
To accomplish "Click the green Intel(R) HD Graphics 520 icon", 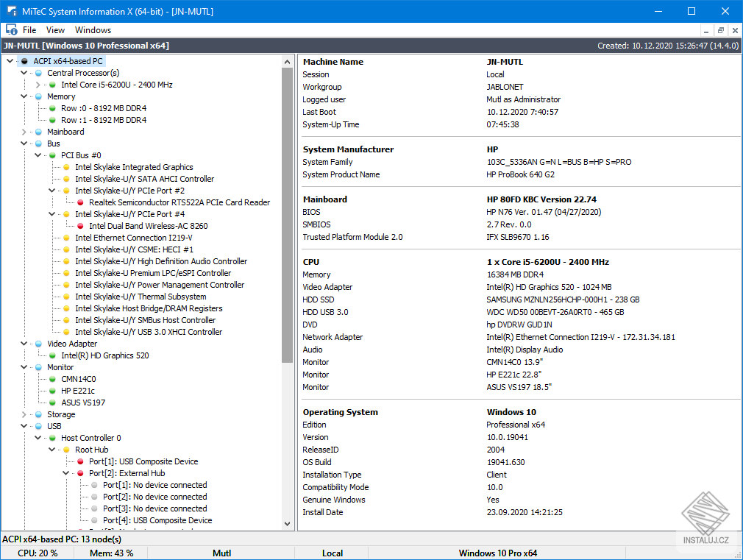I will tap(52, 355).
